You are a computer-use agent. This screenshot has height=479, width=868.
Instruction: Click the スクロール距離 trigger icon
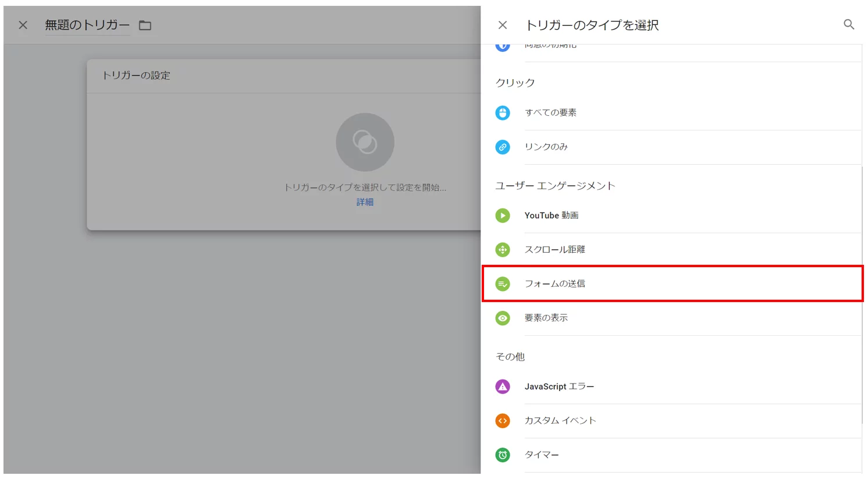pos(502,249)
